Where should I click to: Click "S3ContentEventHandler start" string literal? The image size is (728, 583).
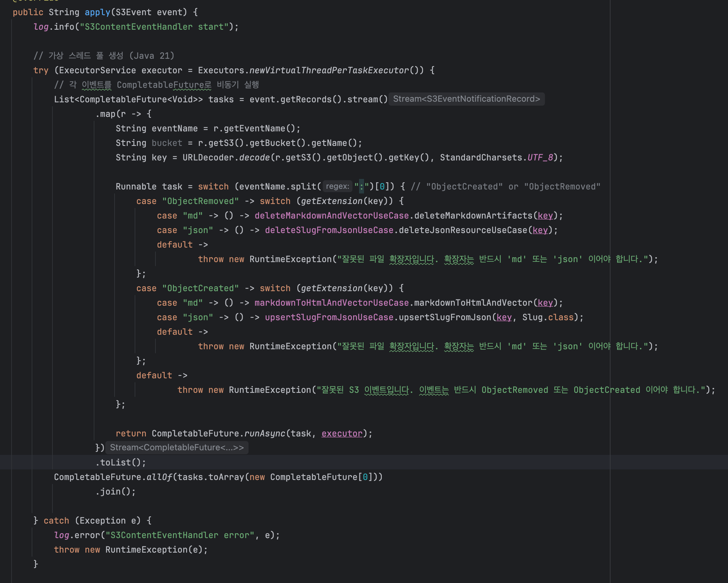[154, 27]
